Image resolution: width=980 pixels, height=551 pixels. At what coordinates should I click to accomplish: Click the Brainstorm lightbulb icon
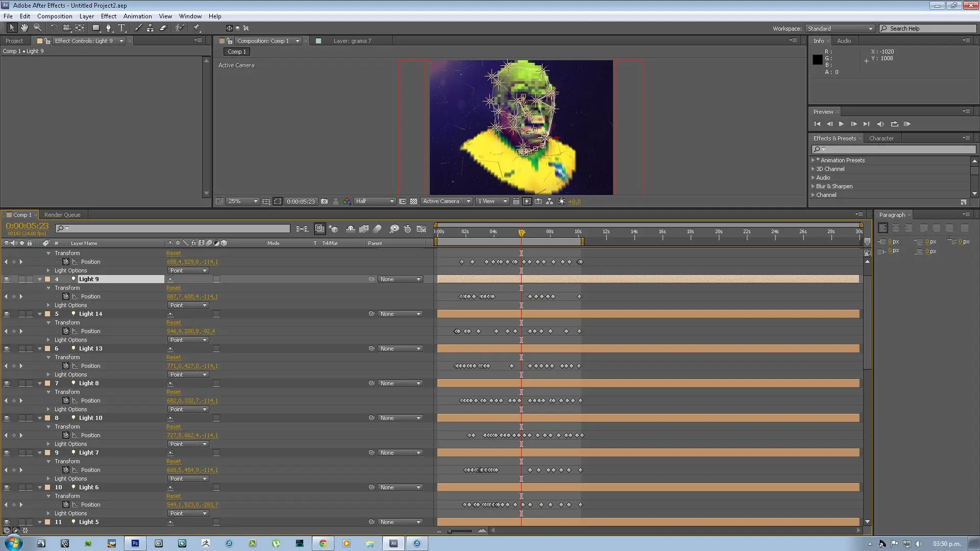coord(394,229)
